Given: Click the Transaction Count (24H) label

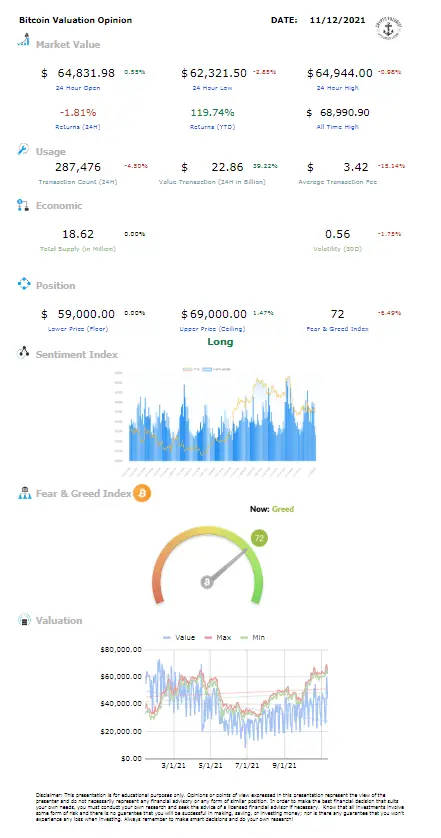Looking at the screenshot, I should [x=78, y=182].
